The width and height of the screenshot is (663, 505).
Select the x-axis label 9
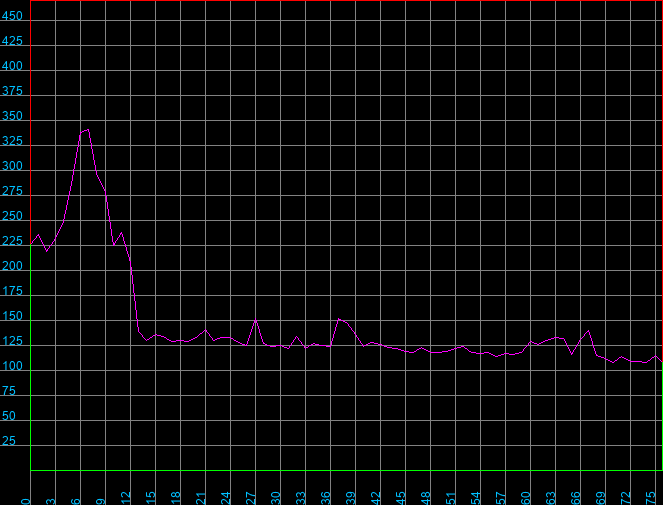click(x=101, y=501)
